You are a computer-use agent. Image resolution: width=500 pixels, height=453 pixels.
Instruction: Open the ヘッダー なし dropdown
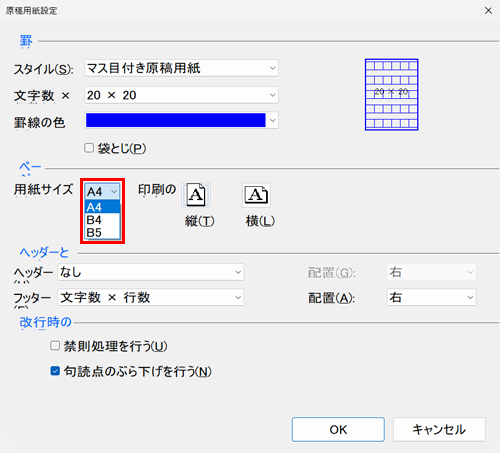pyautogui.click(x=151, y=272)
